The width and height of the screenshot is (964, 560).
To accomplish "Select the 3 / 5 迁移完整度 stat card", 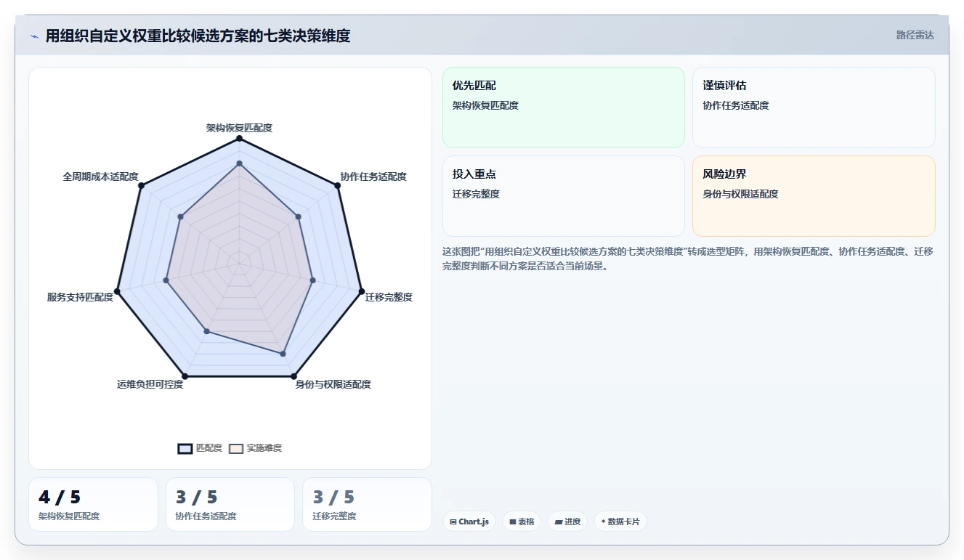I will [367, 504].
